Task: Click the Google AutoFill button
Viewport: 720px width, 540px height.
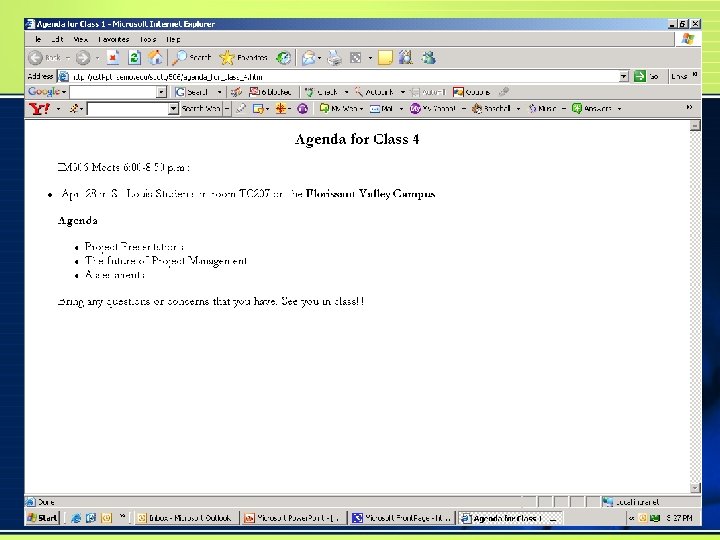Action: click(x=428, y=92)
